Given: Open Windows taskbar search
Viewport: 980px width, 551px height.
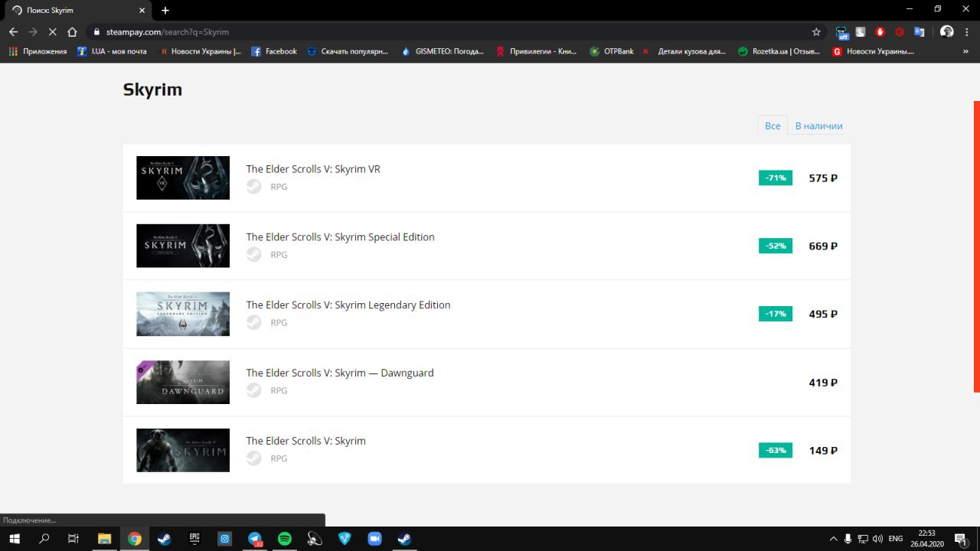Looking at the screenshot, I should (x=44, y=539).
